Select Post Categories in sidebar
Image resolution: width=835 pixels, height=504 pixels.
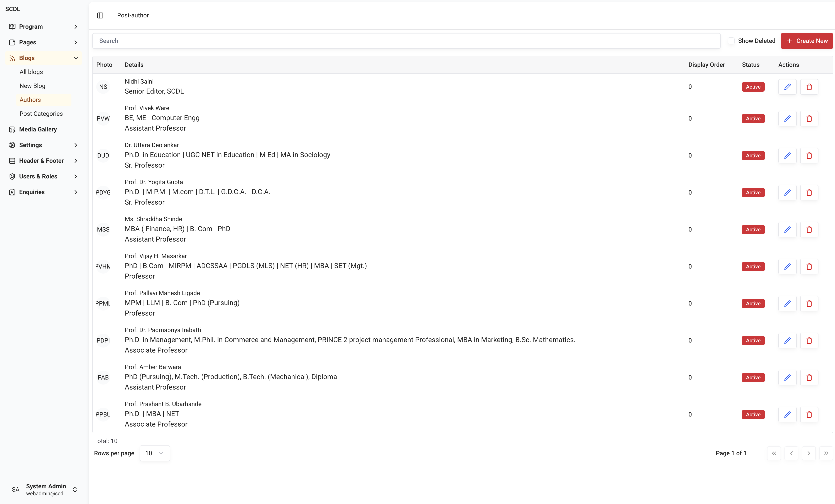tap(41, 114)
